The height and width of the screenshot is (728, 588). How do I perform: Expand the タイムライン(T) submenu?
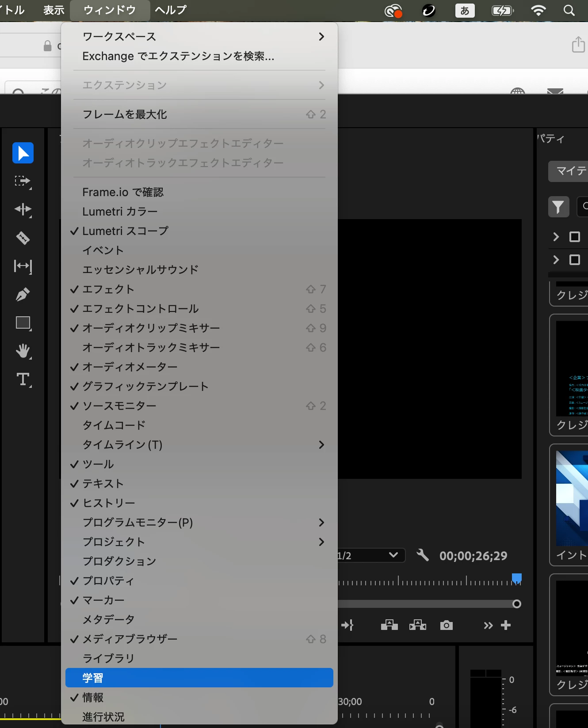click(199, 445)
